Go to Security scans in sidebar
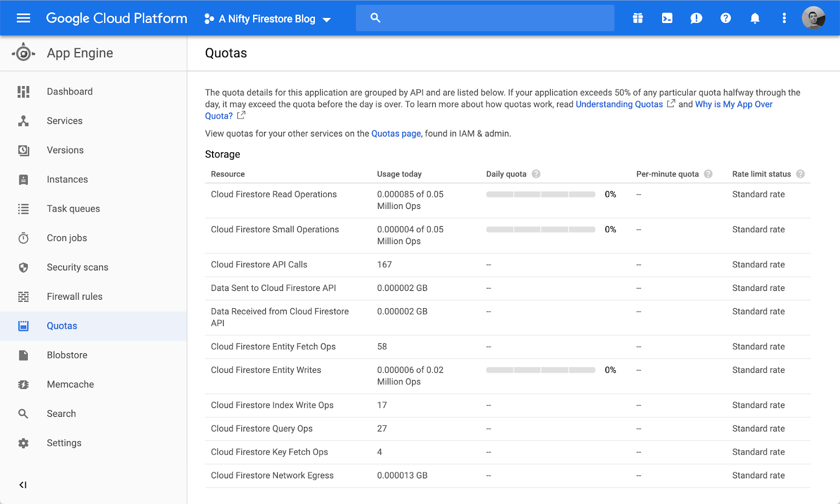 pos(78,267)
